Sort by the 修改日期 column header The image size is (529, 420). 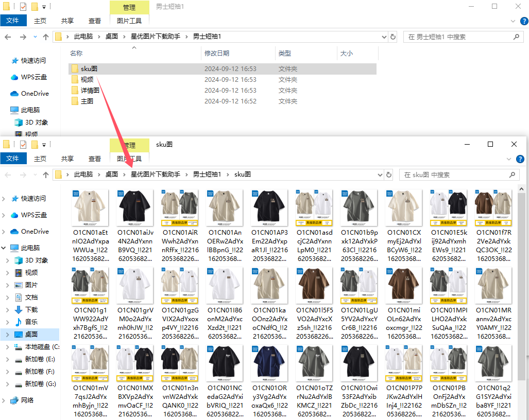[x=217, y=53]
